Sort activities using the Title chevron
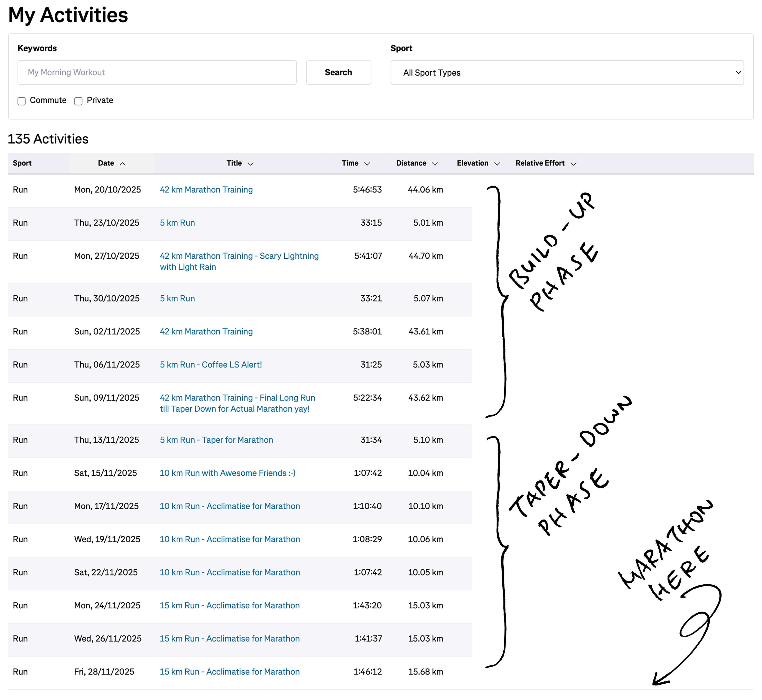The height and width of the screenshot is (700, 762). (250, 164)
